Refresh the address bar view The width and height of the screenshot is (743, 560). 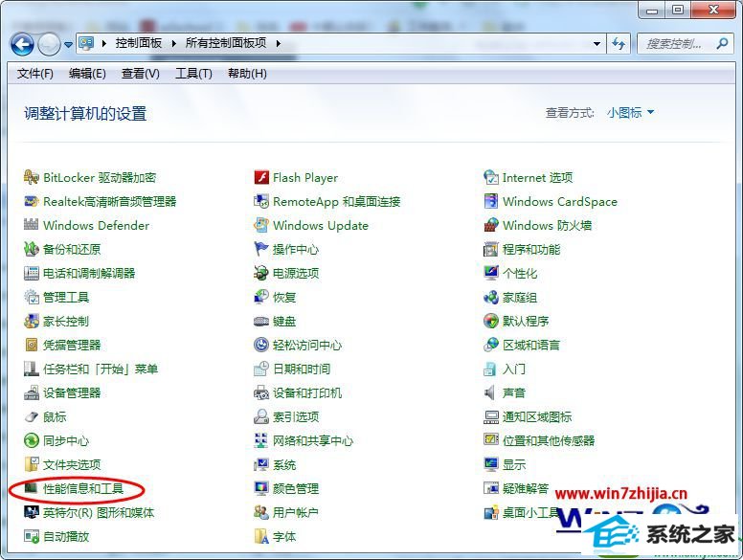pos(618,44)
